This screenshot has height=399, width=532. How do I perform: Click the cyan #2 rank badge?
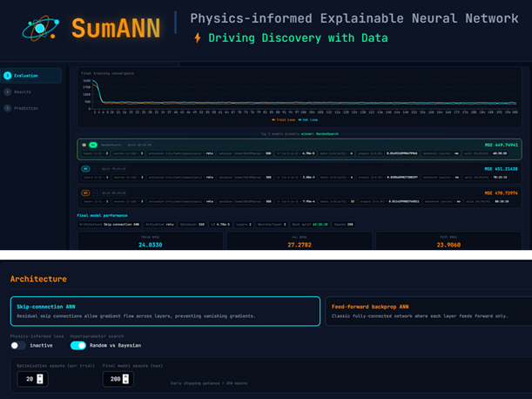coord(85,169)
